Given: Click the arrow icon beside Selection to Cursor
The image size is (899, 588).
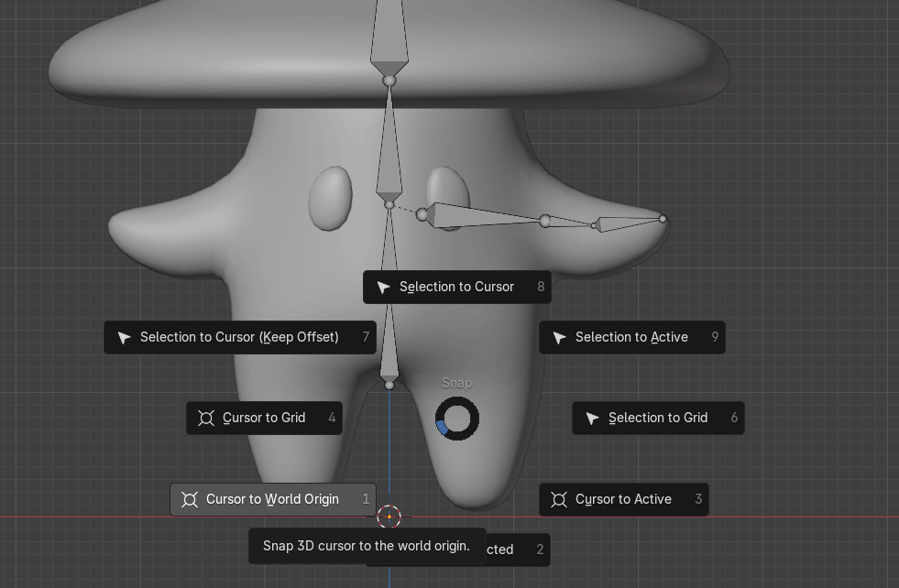Looking at the screenshot, I should click(x=384, y=288).
